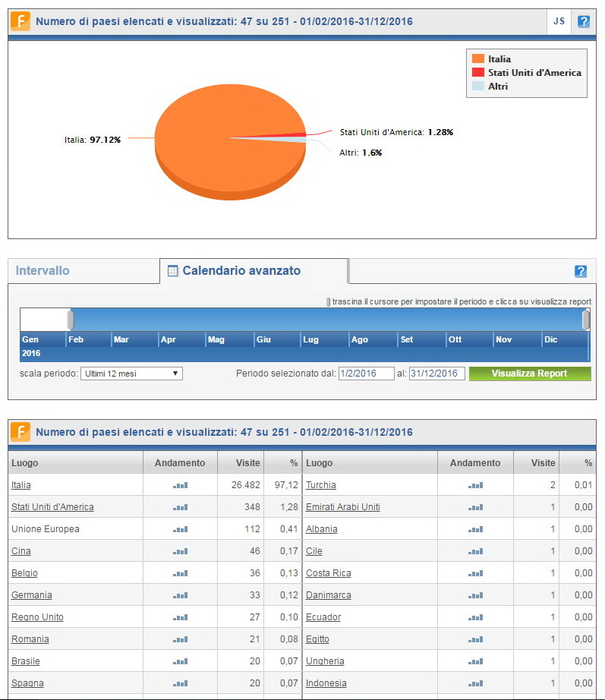
Task: Click the trend bars icon for Germania
Action: (181, 595)
